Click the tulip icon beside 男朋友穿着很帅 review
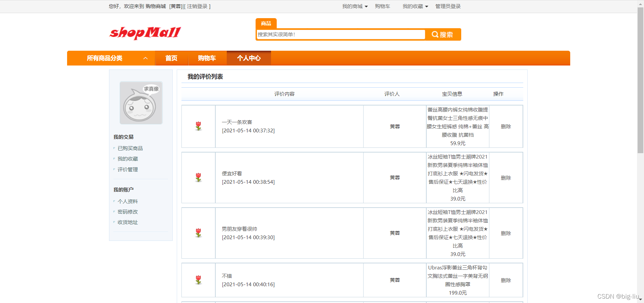 pos(199,233)
